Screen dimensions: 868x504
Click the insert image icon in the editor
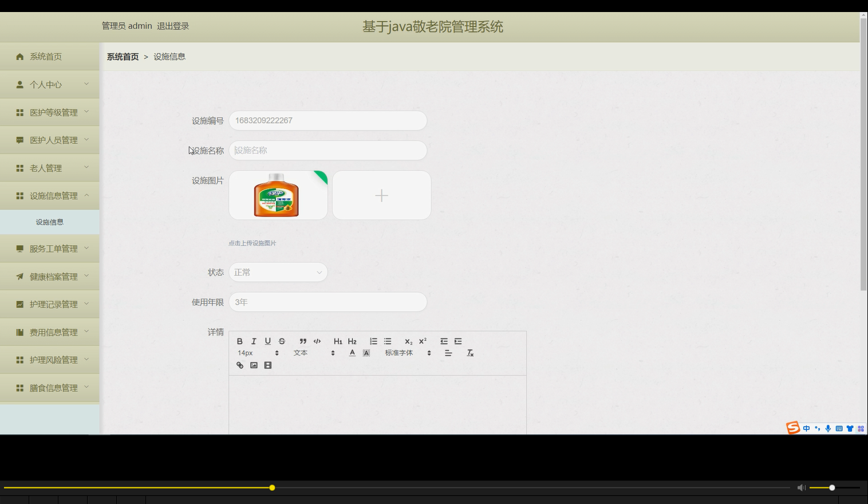coord(253,365)
